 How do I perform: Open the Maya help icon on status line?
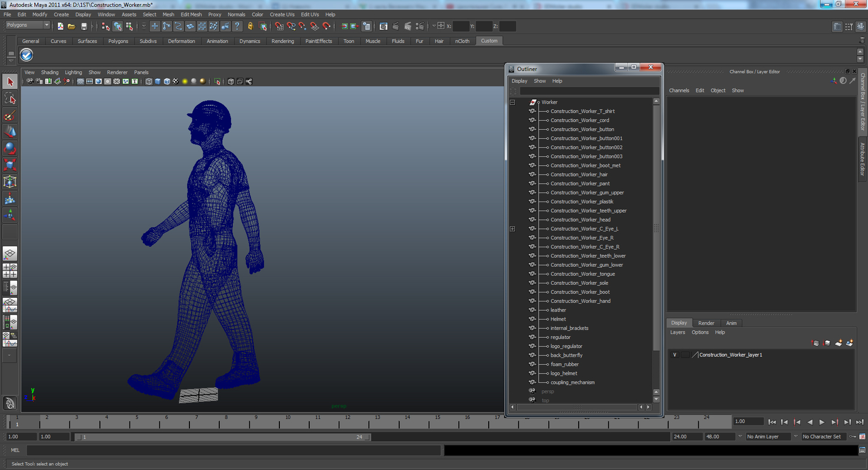[237, 26]
